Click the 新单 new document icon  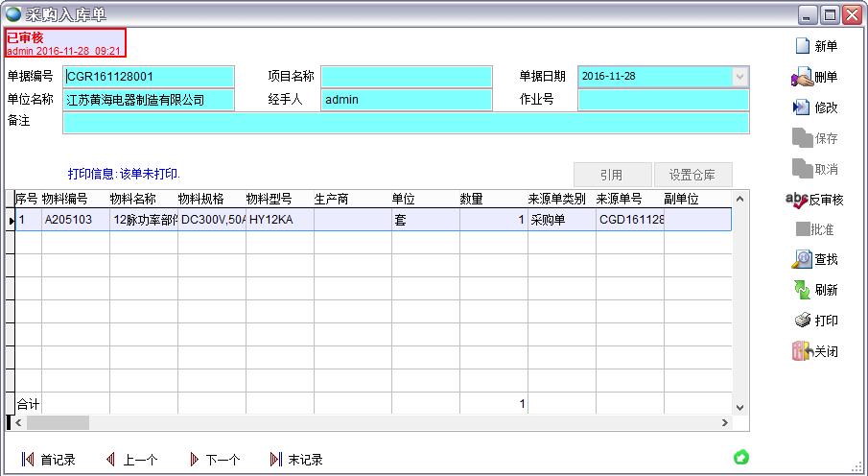[802, 46]
